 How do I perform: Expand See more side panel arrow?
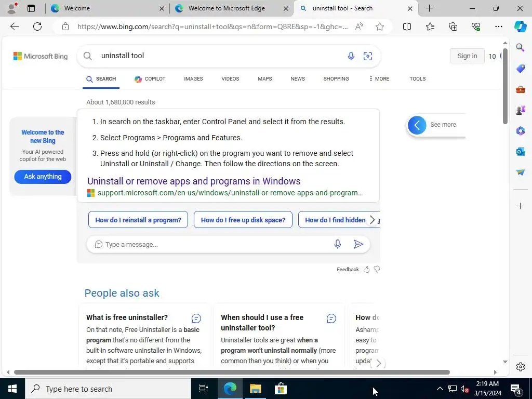coord(417,125)
